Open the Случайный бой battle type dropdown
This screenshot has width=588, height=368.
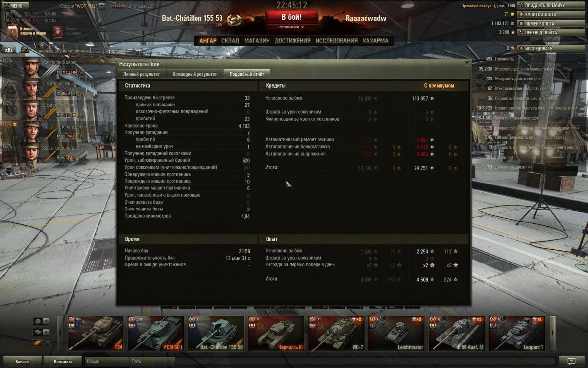(x=291, y=27)
